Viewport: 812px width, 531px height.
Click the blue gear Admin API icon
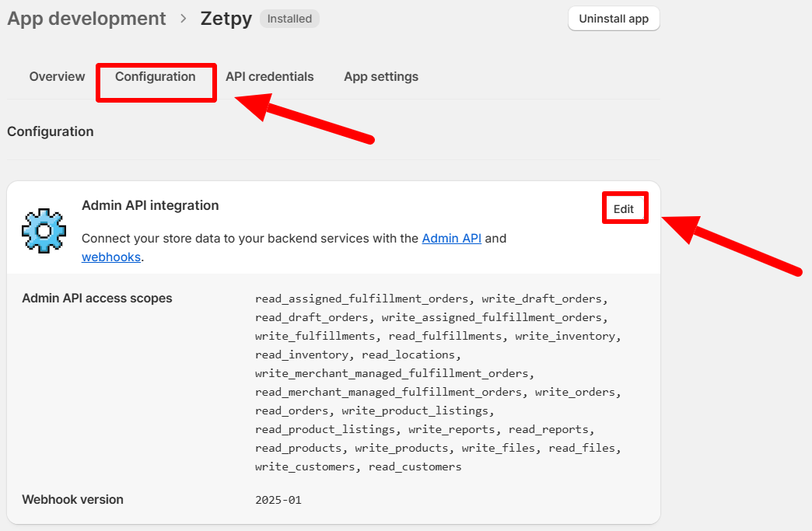click(x=43, y=230)
